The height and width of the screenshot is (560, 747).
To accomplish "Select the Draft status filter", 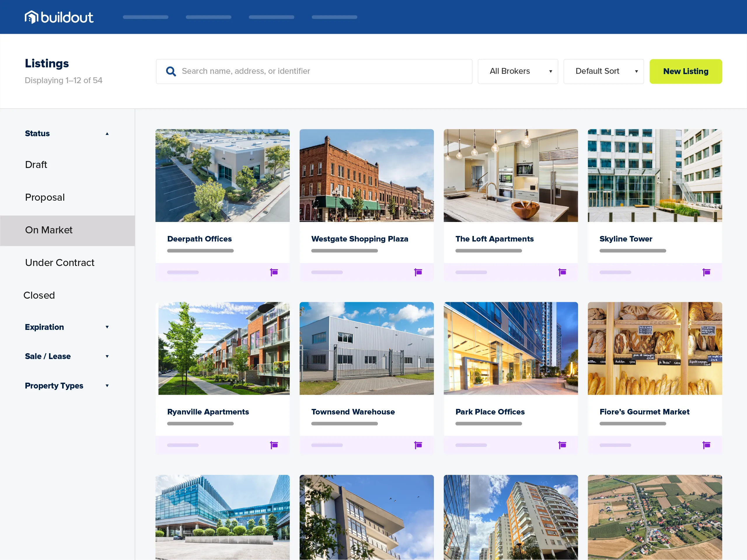I will pos(36,165).
